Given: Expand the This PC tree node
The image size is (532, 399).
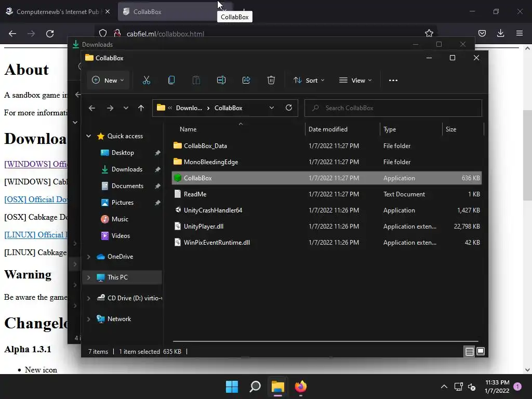Looking at the screenshot, I should click(88, 277).
